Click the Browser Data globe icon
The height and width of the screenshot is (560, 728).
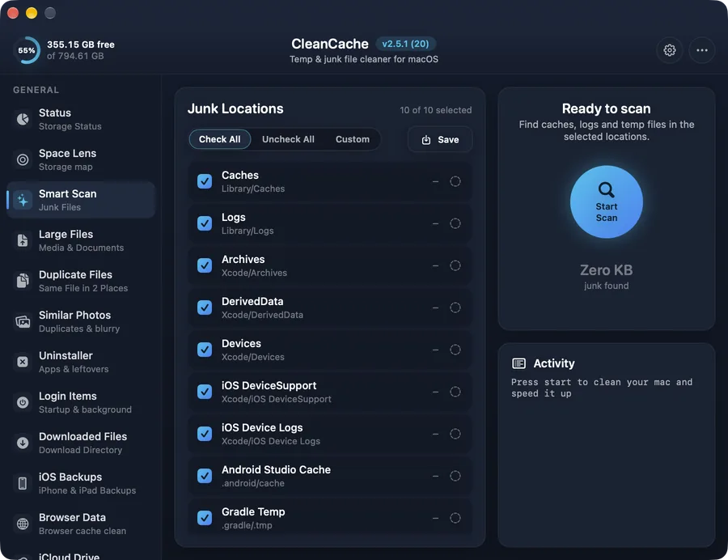click(23, 524)
